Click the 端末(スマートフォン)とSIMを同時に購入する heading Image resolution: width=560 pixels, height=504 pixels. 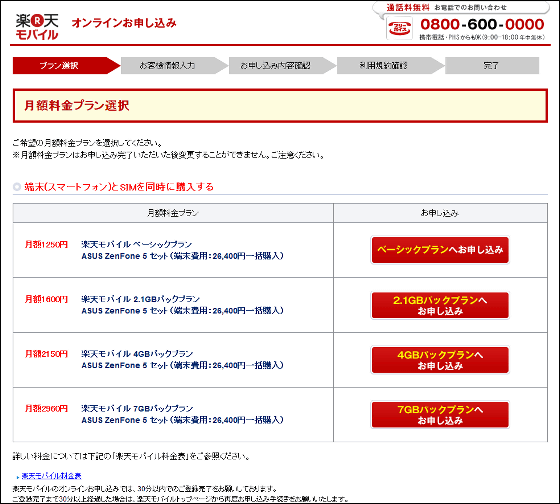[x=119, y=187]
